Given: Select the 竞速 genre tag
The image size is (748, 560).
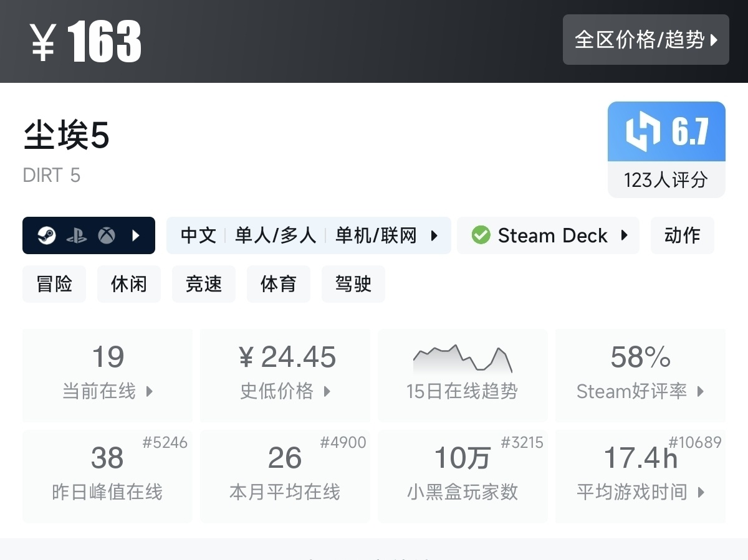Looking at the screenshot, I should tap(204, 284).
